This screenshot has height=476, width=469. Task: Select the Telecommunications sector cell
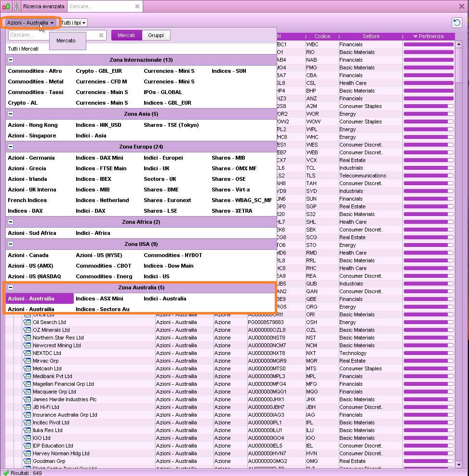(363, 176)
